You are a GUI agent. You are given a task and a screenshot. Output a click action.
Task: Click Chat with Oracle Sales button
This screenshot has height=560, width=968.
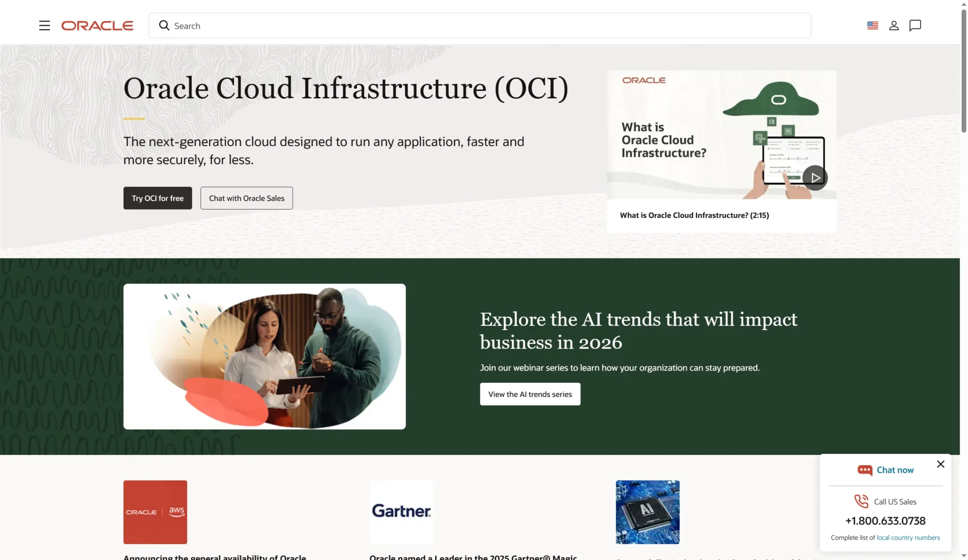pos(247,198)
